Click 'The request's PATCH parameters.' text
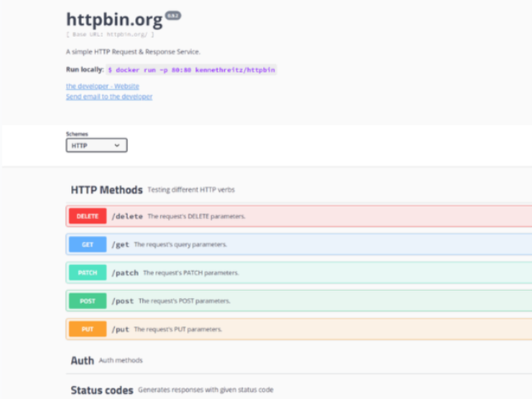Screen dimensions: 532x399 (191, 273)
